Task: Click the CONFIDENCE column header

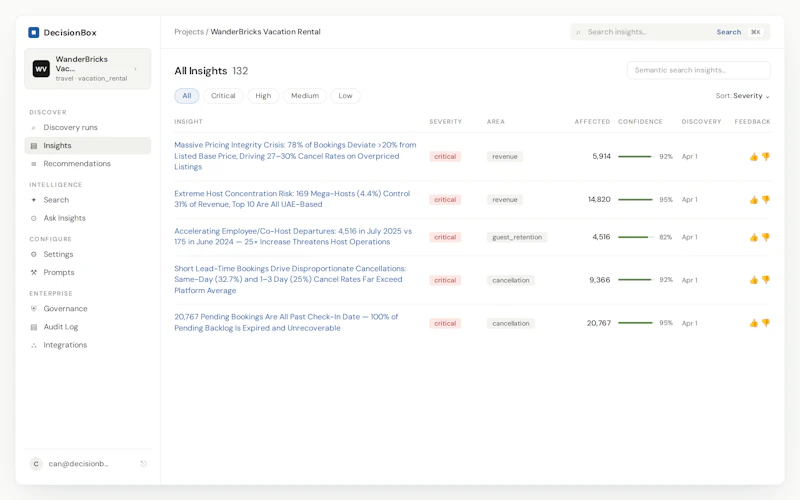Action: click(640, 122)
